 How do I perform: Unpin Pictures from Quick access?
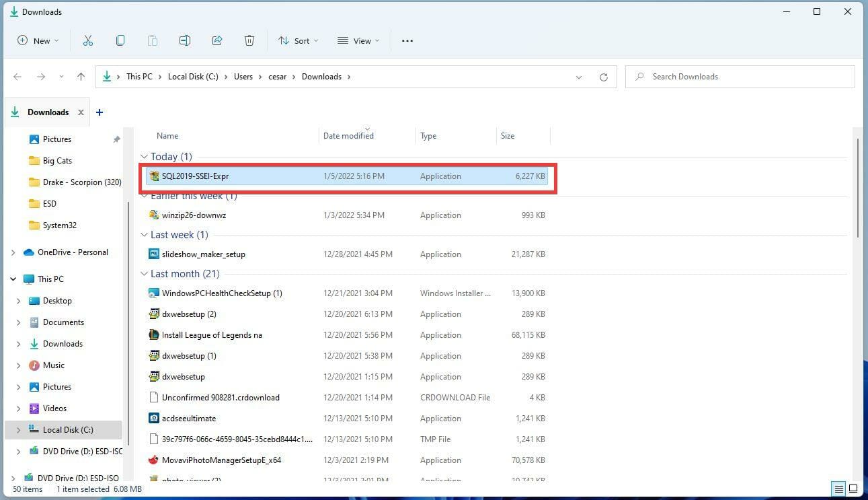(116, 139)
